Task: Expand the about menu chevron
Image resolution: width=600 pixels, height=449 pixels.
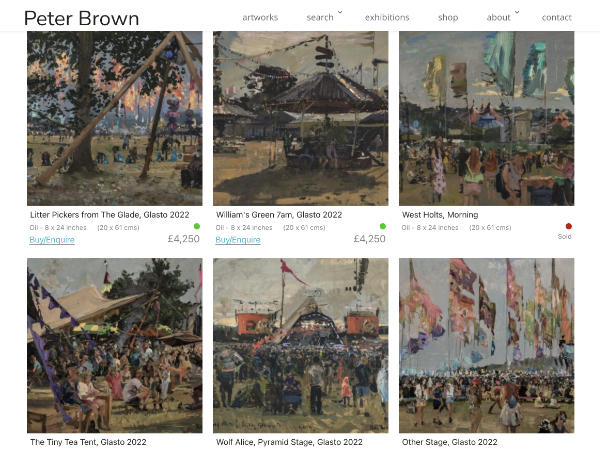Action: (x=517, y=13)
